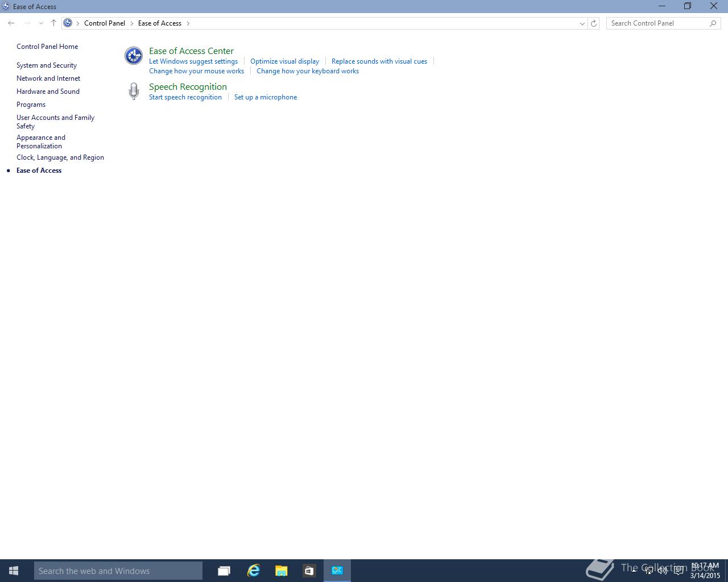Click the window title bar system icon

click(x=6, y=6)
